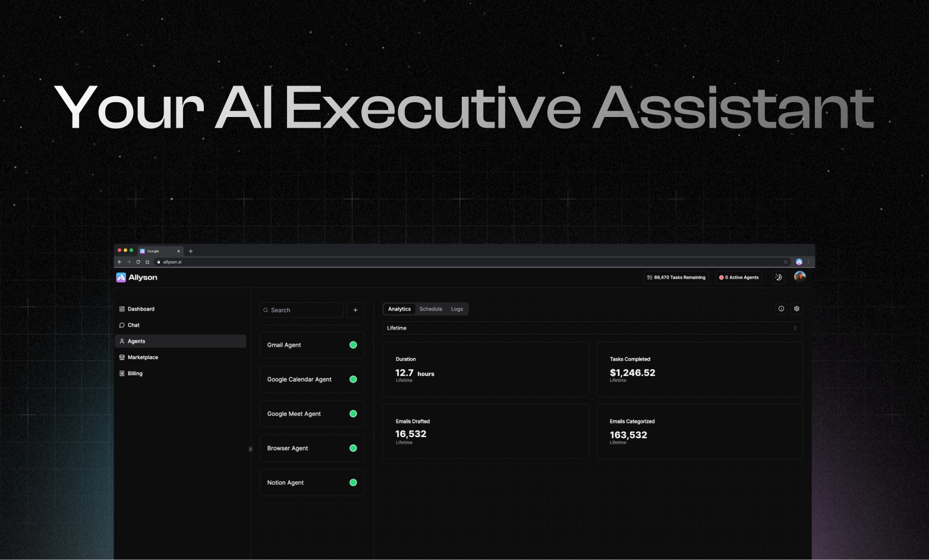Open the settings gear icon
Screen dimensions: 929x560
[x=796, y=309]
